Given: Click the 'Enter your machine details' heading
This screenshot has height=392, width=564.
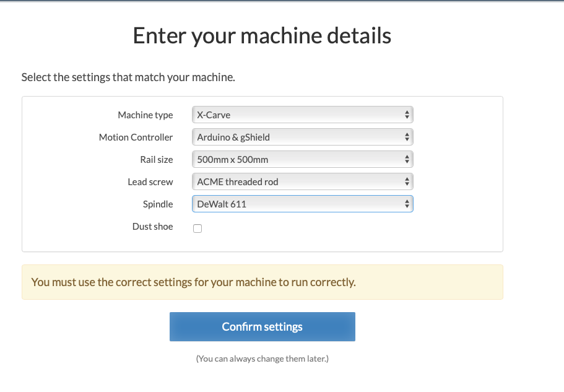Looking at the screenshot, I should point(262,36).
